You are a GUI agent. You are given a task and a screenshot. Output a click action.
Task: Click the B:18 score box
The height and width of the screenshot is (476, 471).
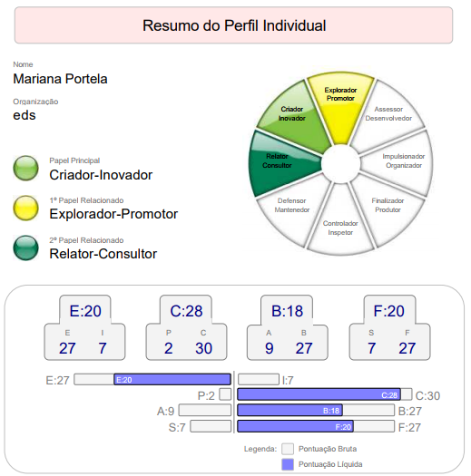pos(288,328)
